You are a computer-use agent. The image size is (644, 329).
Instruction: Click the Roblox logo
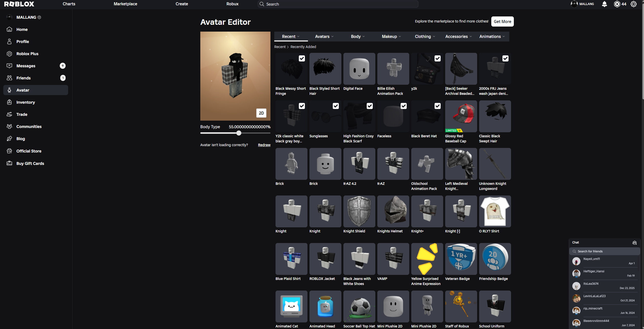19,4
